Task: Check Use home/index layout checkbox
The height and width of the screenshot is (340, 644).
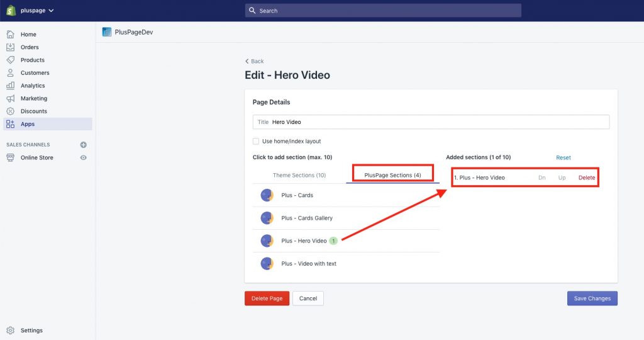Action: (256, 141)
